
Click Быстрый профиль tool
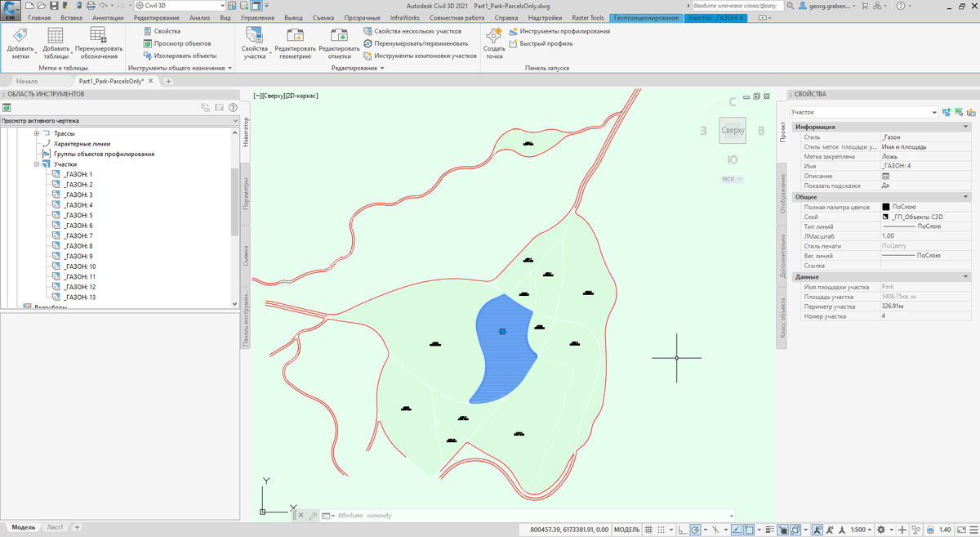click(x=540, y=43)
